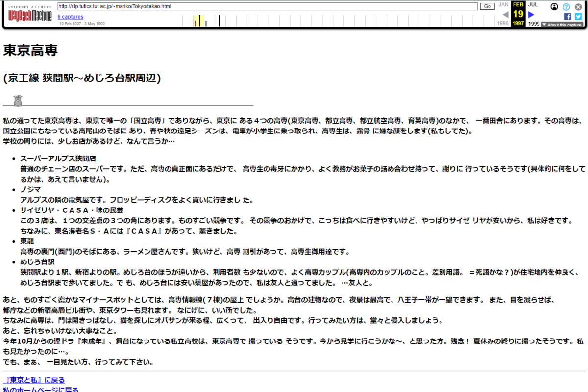Go to next capture with blue arrow
This screenshot has height=392, width=588.
click(x=531, y=15)
